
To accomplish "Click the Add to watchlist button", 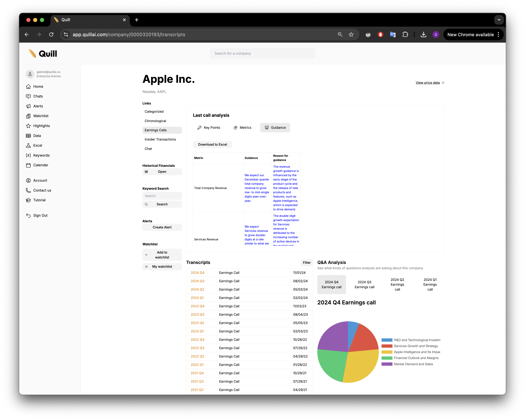I will pos(162,255).
